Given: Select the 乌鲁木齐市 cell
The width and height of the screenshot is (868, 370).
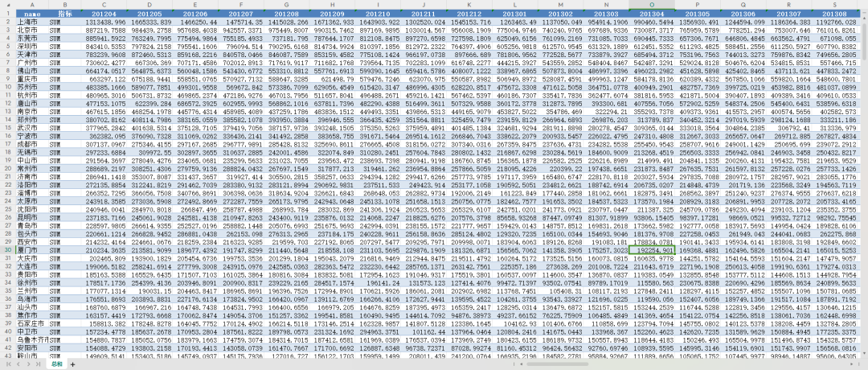Looking at the screenshot, I should point(33,339).
